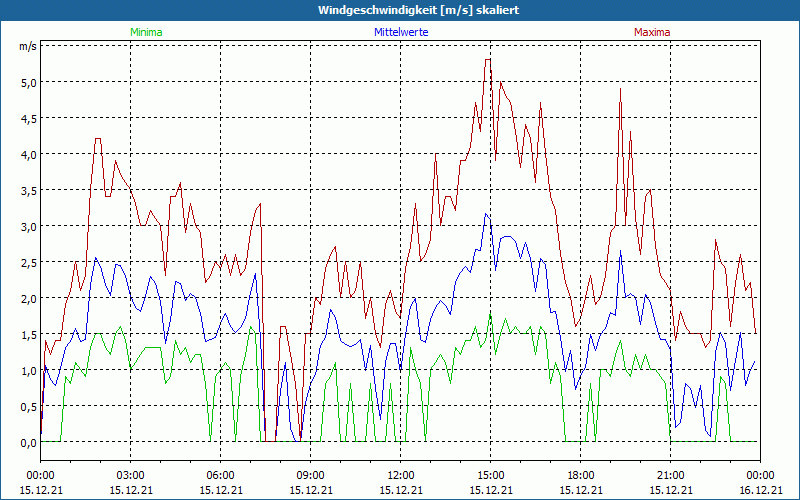Image resolution: width=800 pixels, height=500 pixels.
Task: Select the red 'Maxima' legend label
Action: pyautogui.click(x=652, y=32)
